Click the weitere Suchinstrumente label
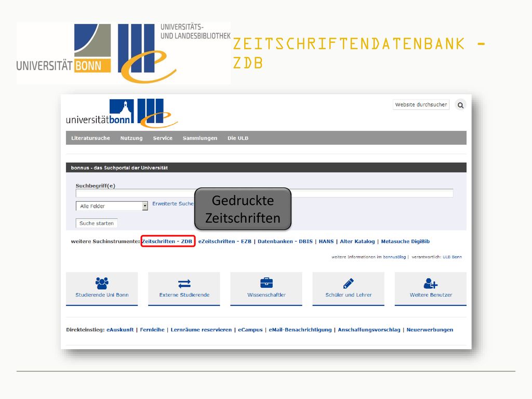The width and height of the screenshot is (532, 399). (x=105, y=241)
